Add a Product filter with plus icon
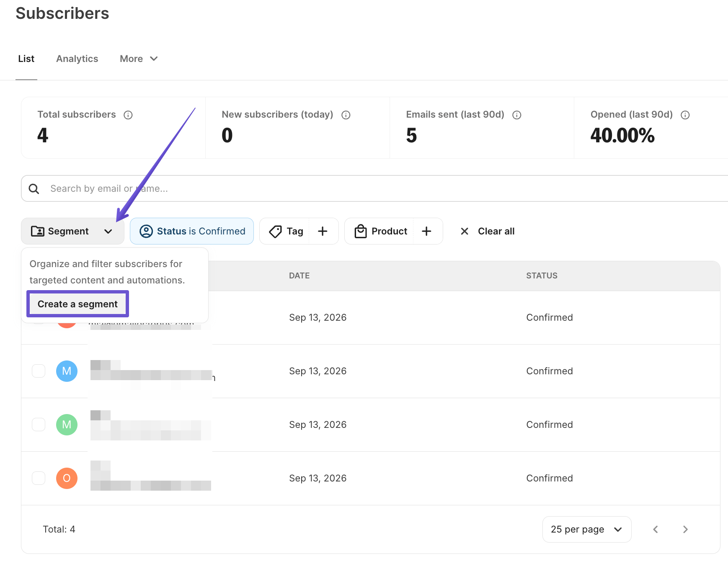Screen dimensions: 728x561 pyautogui.click(x=426, y=231)
